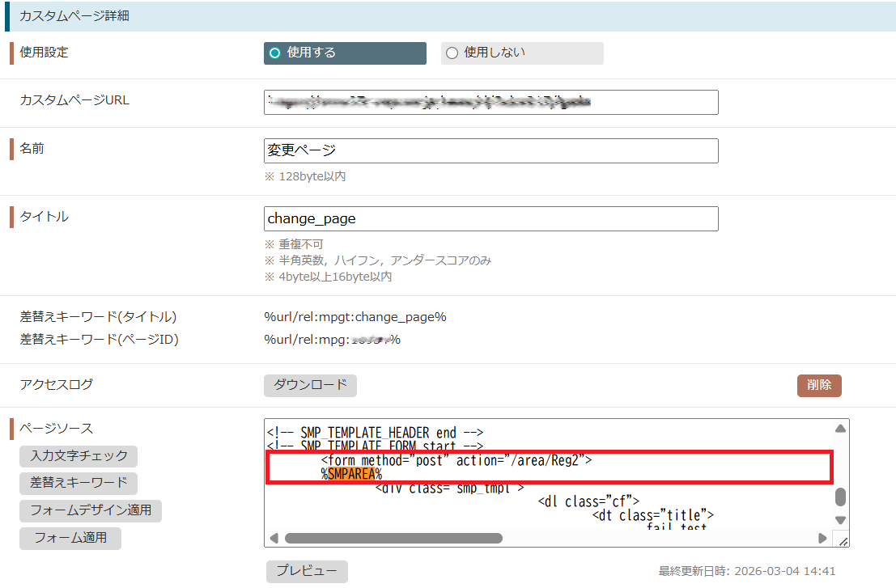Select the 使用する radio button
Screen dimensions: 896x588
275,53
